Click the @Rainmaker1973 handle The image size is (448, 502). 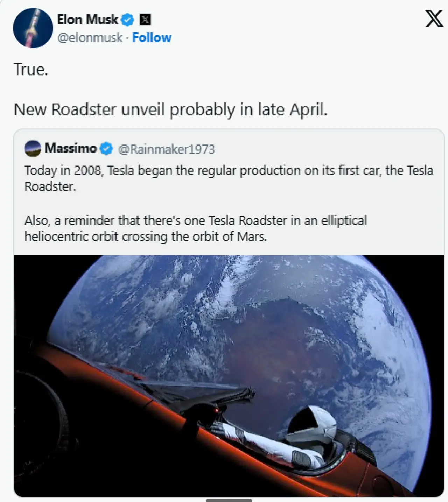(167, 149)
